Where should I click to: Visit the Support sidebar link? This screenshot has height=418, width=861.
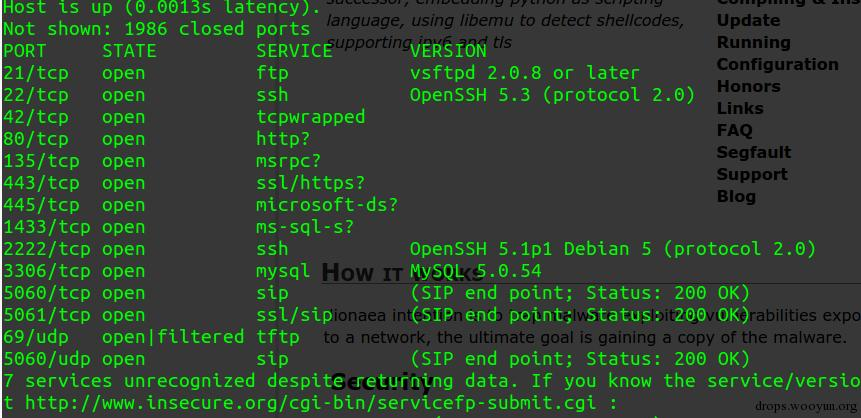[752, 175]
